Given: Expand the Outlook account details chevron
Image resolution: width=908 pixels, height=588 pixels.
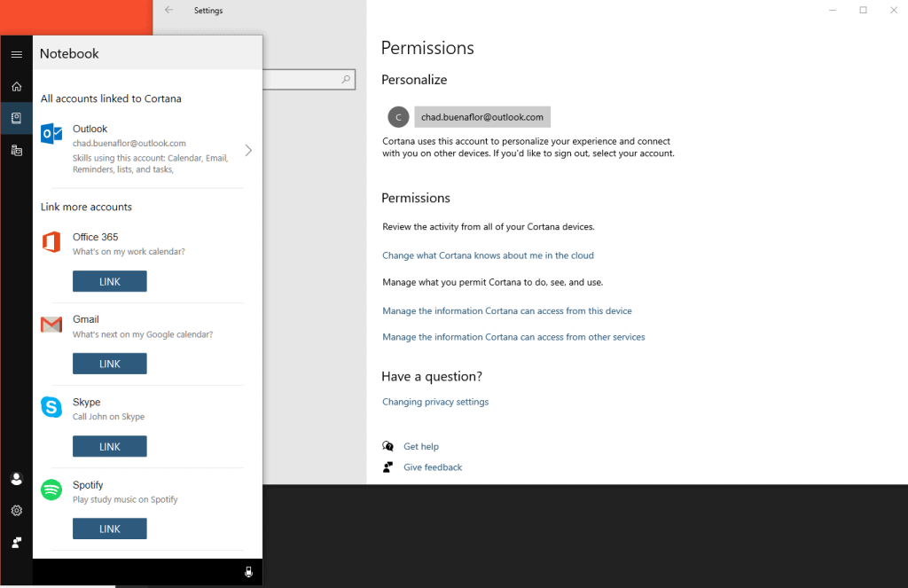Looking at the screenshot, I should click(x=248, y=150).
